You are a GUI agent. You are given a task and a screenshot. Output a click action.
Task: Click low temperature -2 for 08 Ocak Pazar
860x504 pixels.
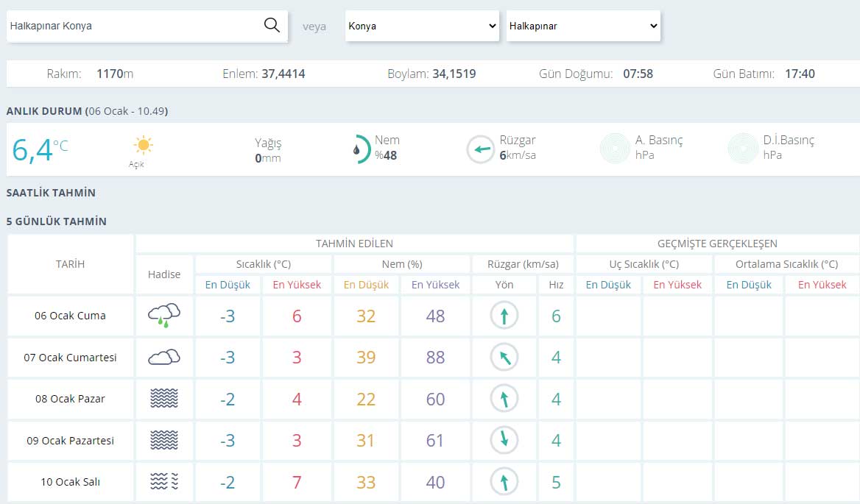pos(227,400)
